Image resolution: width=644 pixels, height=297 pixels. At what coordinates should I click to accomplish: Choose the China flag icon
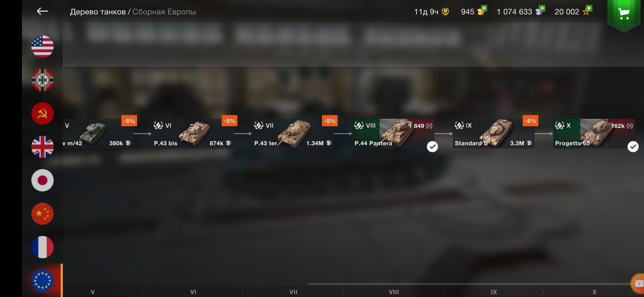[x=43, y=214]
